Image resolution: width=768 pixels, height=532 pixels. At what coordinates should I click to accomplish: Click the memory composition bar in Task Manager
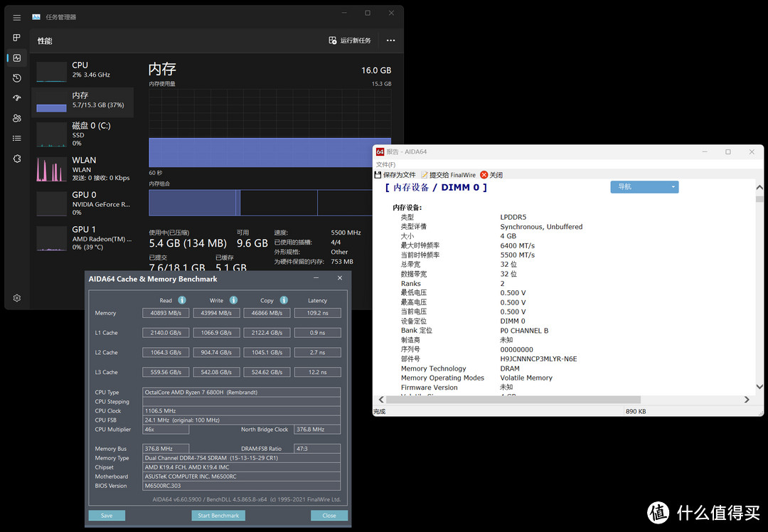coord(261,203)
